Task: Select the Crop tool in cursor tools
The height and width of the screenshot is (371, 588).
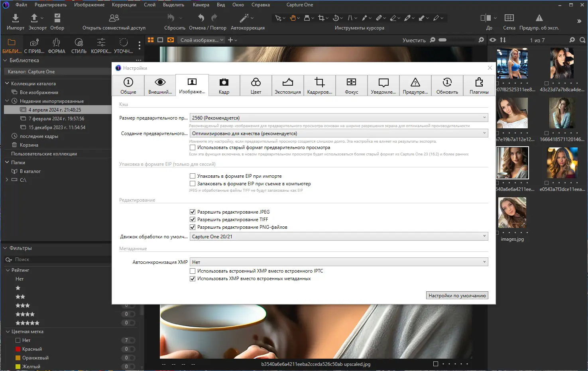Action: (x=321, y=18)
